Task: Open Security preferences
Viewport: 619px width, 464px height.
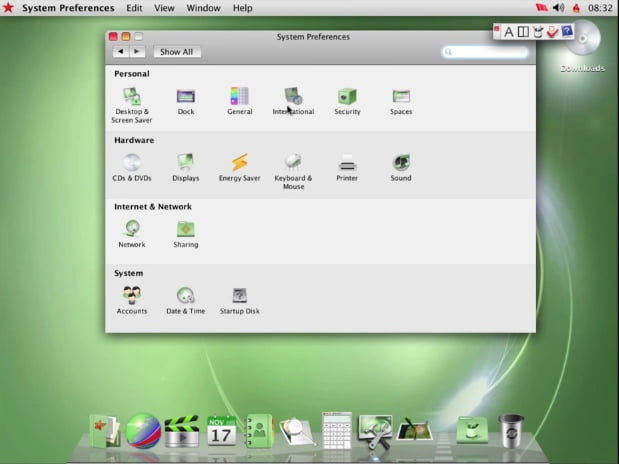Action: pyautogui.click(x=347, y=97)
